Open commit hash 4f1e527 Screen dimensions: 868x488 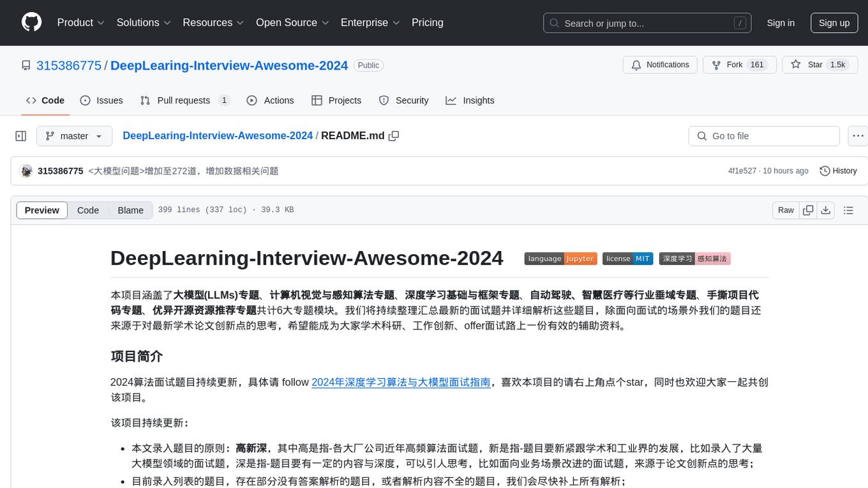tap(742, 171)
